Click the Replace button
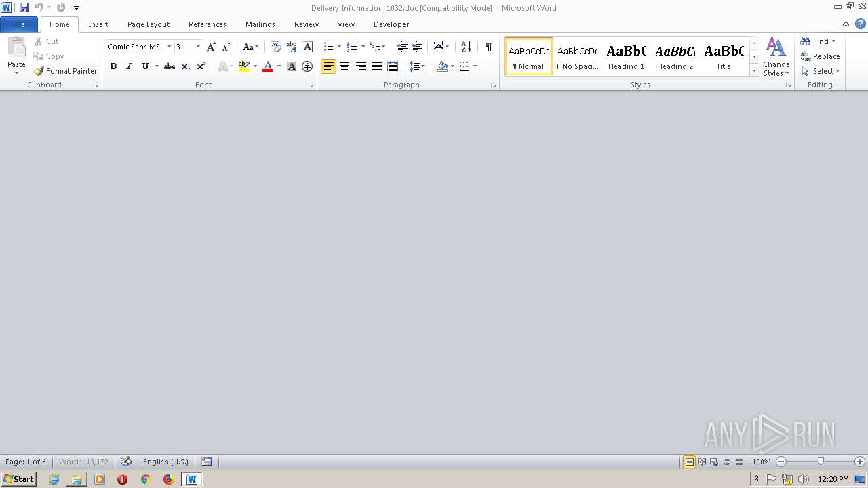Viewport: 868px width, 488px height. click(821, 56)
